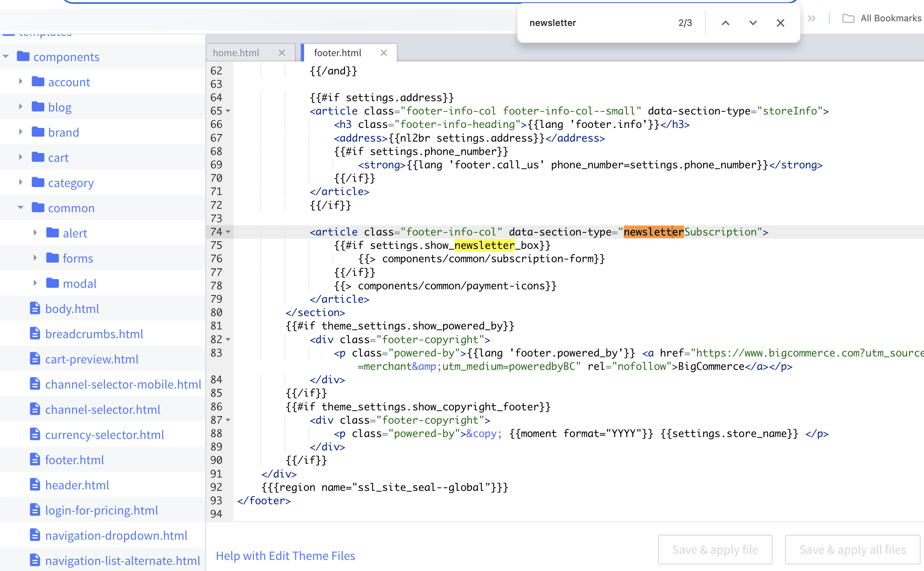Screen dimensions: 924x571
Task: Click the navigate to next match icon
Action: [x=752, y=23]
